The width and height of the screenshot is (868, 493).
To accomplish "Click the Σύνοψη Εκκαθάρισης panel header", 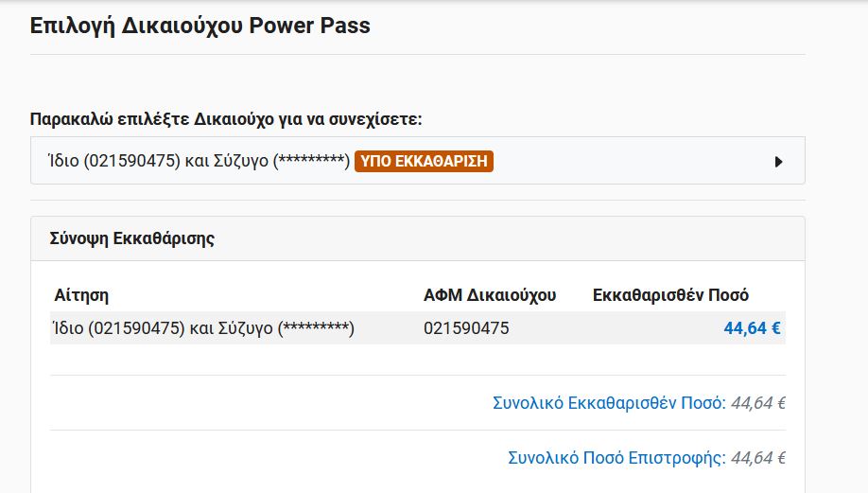I will (x=418, y=238).
